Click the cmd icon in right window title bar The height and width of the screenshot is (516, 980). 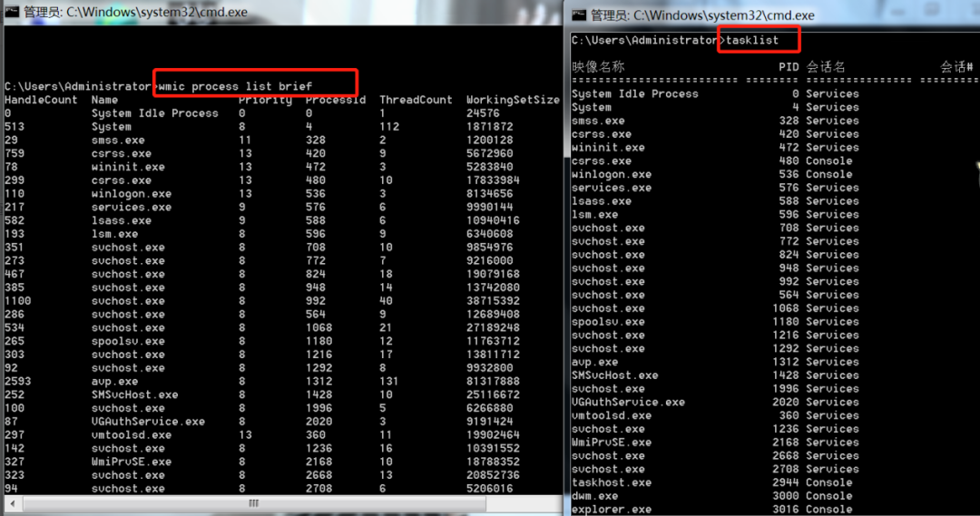tap(578, 15)
